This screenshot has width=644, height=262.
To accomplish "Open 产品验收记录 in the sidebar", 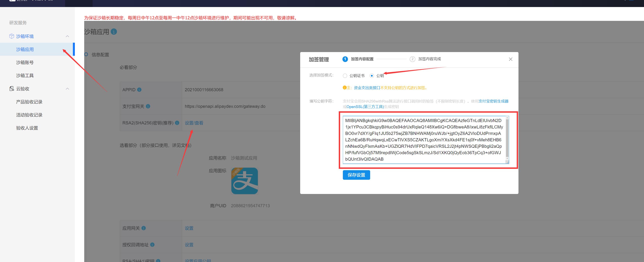I will point(29,102).
